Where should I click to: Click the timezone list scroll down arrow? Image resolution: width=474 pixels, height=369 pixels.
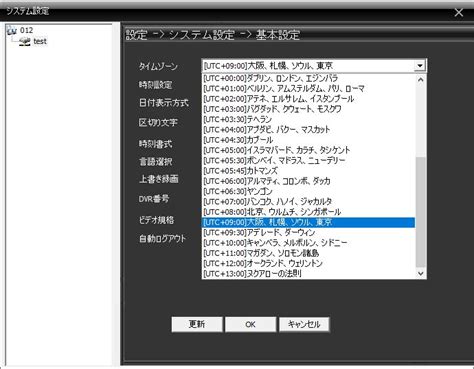coord(421,273)
